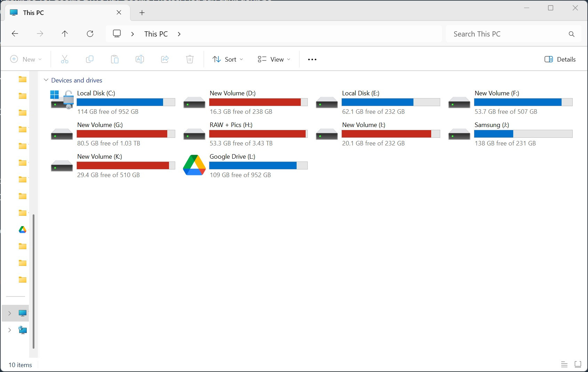Expand This PC in the navigation pane
Viewport: 588px width, 372px height.
9,313
